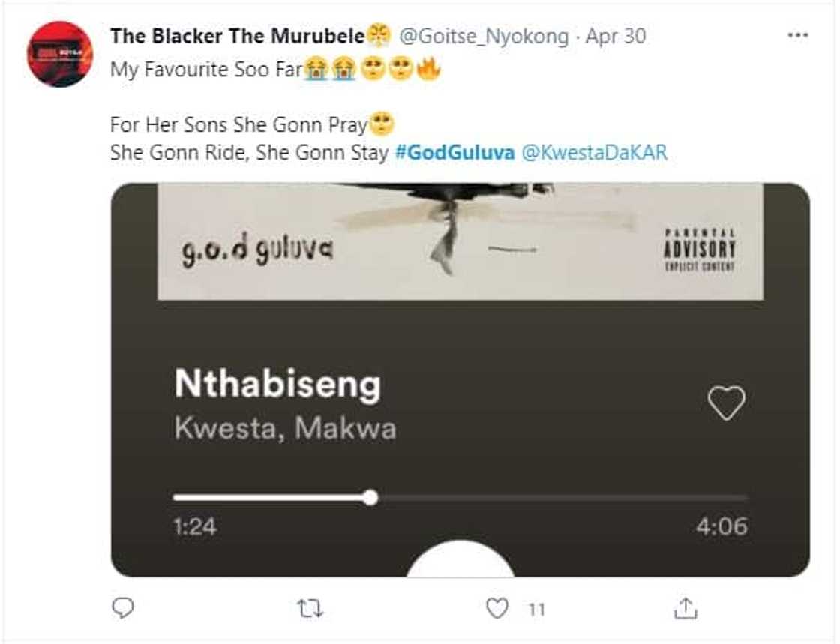Click the song progress slider knob
This screenshot has width=840, height=644.
[370, 497]
